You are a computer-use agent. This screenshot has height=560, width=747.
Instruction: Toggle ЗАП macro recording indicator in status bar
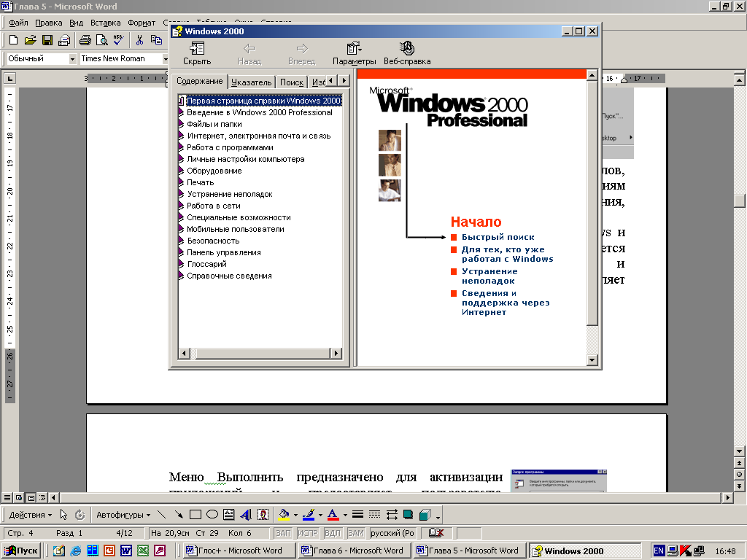click(x=283, y=533)
